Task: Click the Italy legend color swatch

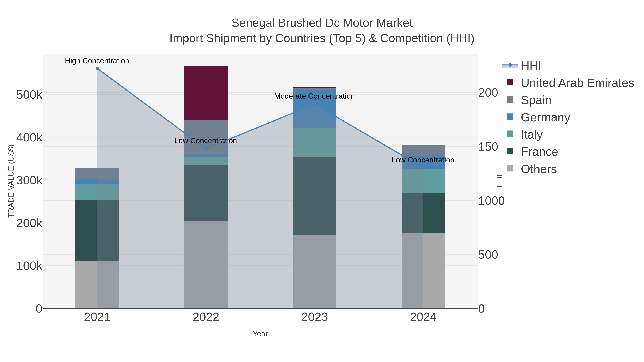Action: (510, 134)
